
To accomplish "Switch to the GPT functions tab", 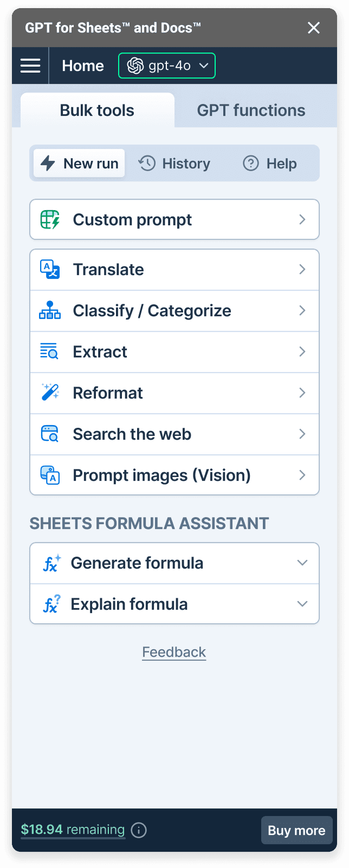I will 251,110.
